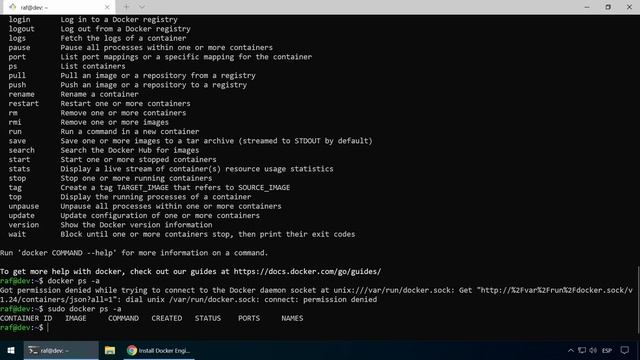Image resolution: width=640 pixels, height=360 pixels.
Task: Click the 'restart' command text
Action: click(x=24, y=104)
